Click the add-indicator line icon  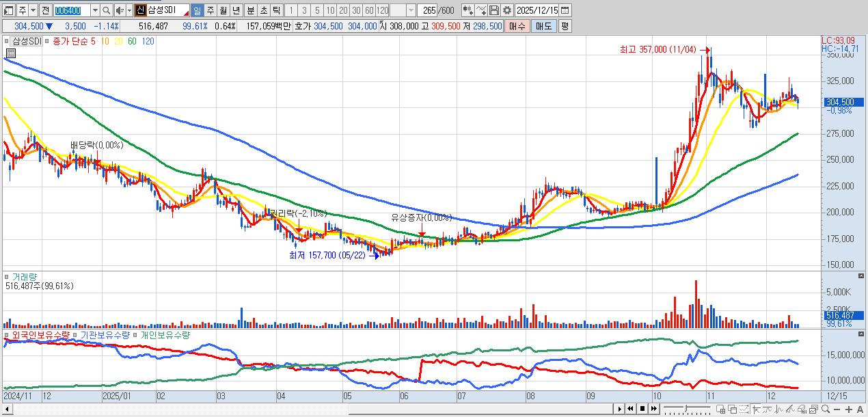pyautogui.click(x=481, y=10)
